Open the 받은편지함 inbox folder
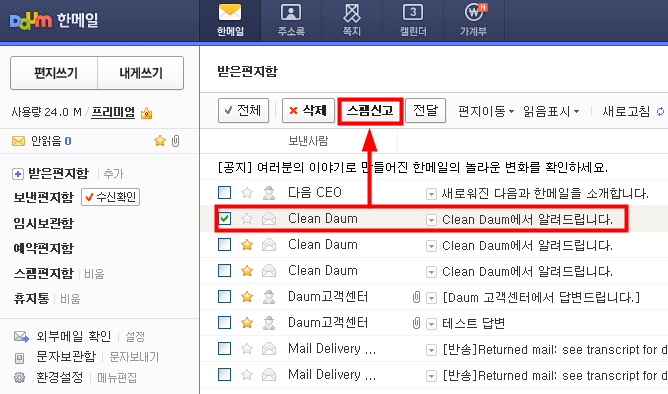Viewport: 668px width, 394px height. tap(58, 173)
